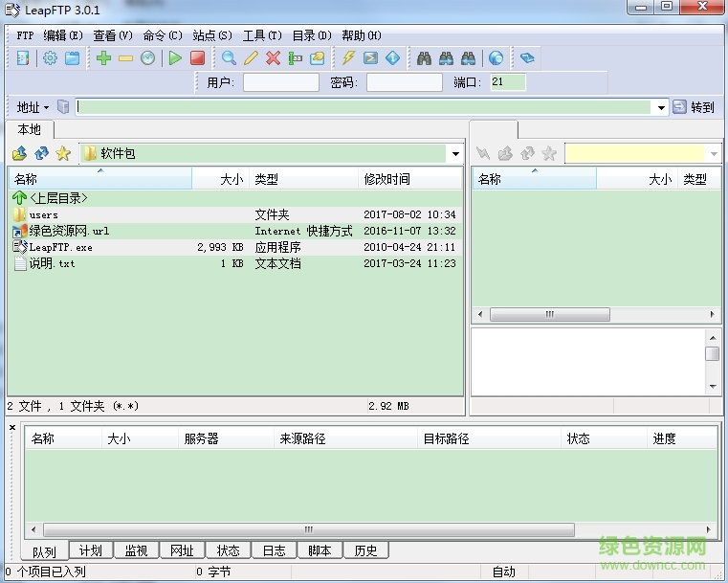The image size is (728, 583).
Task: Click the local pane favorites star icon
Action: tap(63, 153)
